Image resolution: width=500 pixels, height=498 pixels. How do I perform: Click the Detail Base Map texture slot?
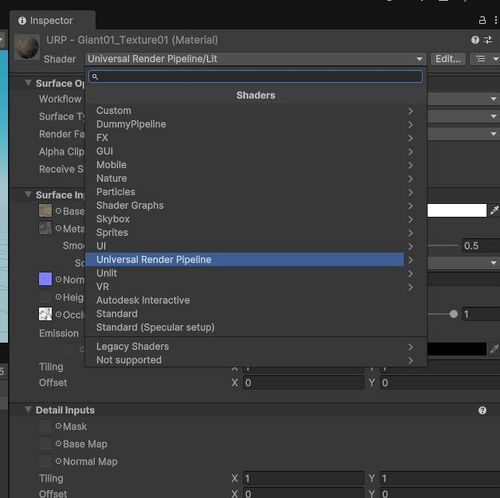(45, 444)
